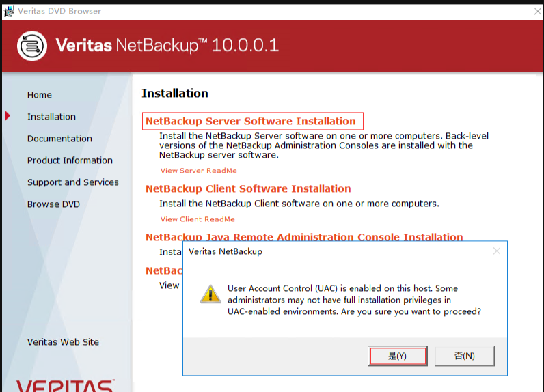Open Veritas Web Site link
The width and height of the screenshot is (544, 392).
pyautogui.click(x=63, y=342)
